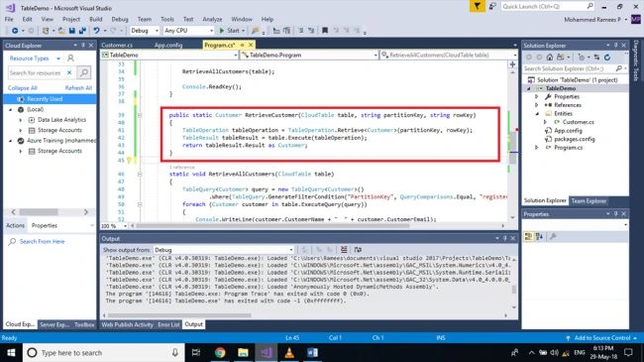The height and width of the screenshot is (362, 644).
Task: Pin the Cloud Explorer panel
Action: tap(83, 46)
